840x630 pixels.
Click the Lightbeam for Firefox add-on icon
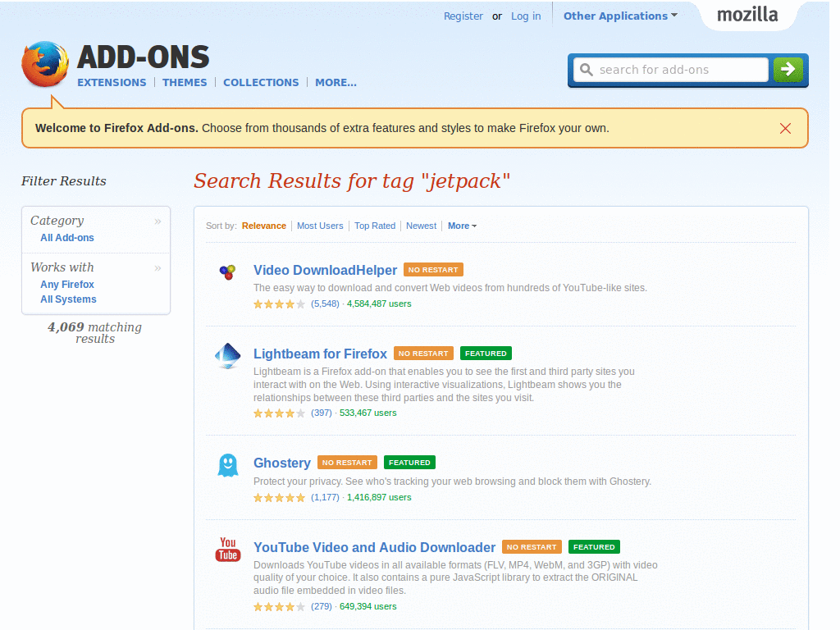tap(227, 355)
